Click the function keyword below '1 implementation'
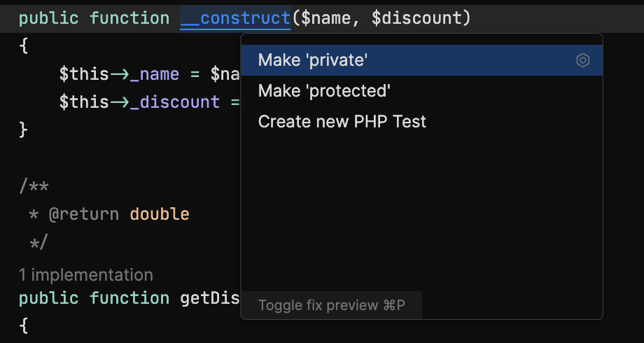This screenshot has width=644, height=343. (x=129, y=299)
